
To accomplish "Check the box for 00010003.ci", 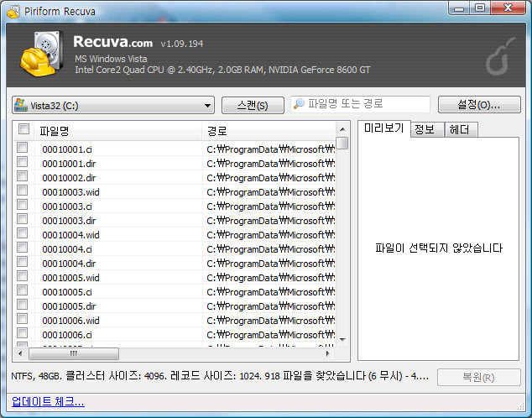I will click(x=23, y=205).
